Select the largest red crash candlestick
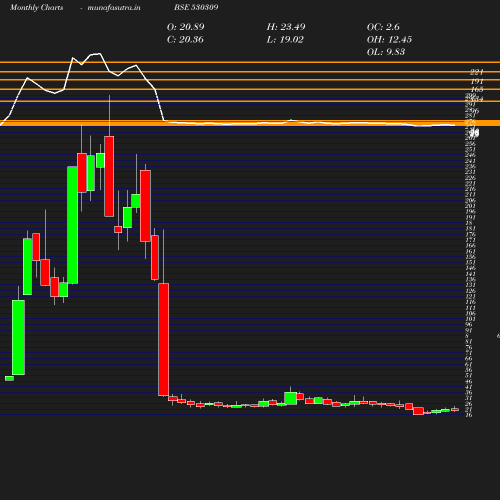 (x=163, y=339)
